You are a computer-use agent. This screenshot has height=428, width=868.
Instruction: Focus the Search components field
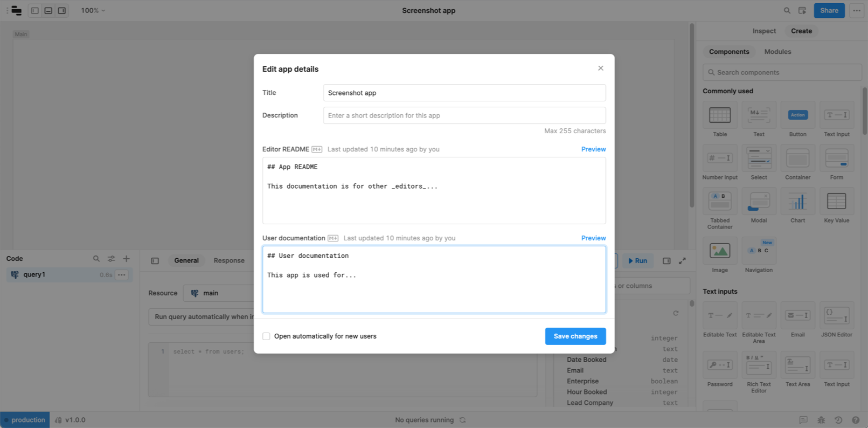pyautogui.click(x=782, y=72)
